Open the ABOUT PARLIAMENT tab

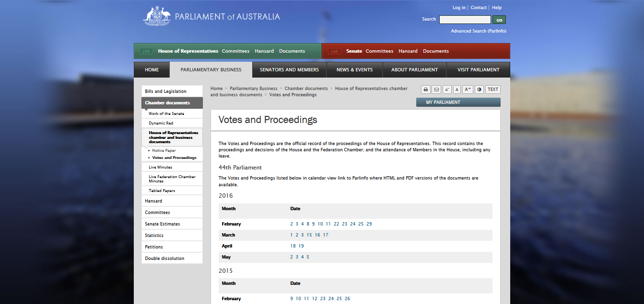(x=414, y=70)
